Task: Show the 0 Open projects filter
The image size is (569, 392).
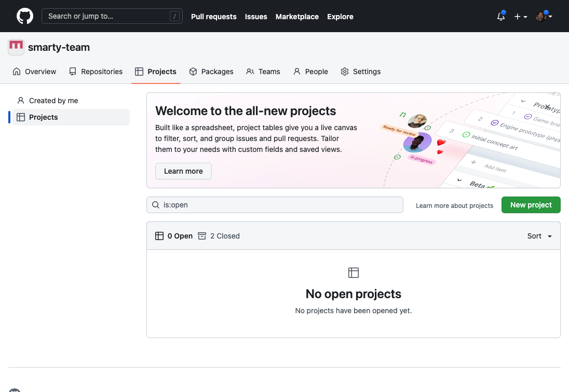Action: pyautogui.click(x=174, y=236)
